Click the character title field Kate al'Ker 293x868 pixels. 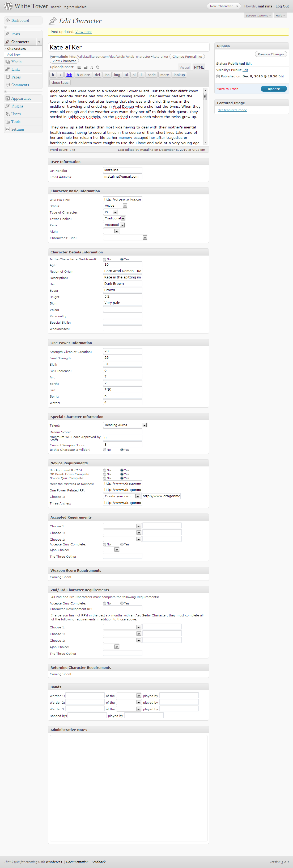[x=129, y=47]
